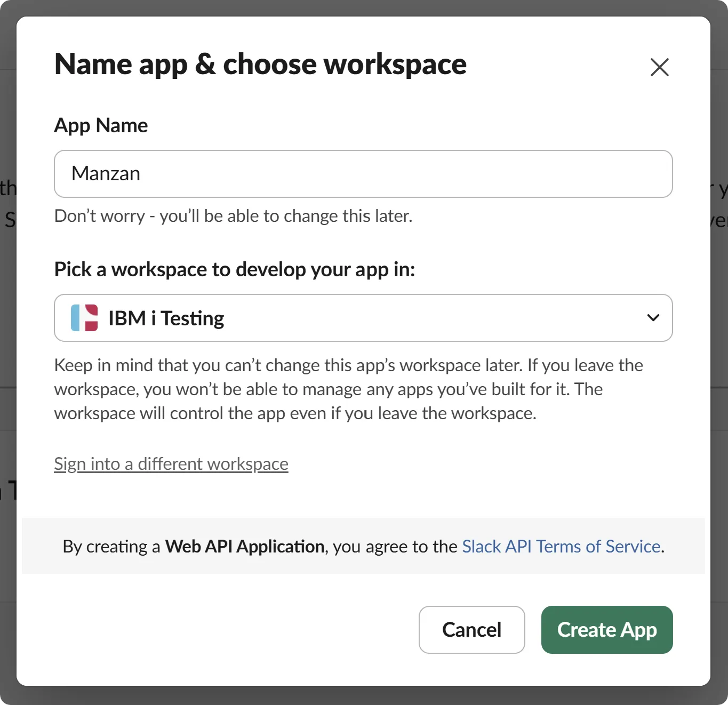Follow the Sign into a different workspace link
This screenshot has height=705, width=728.
coord(171,463)
